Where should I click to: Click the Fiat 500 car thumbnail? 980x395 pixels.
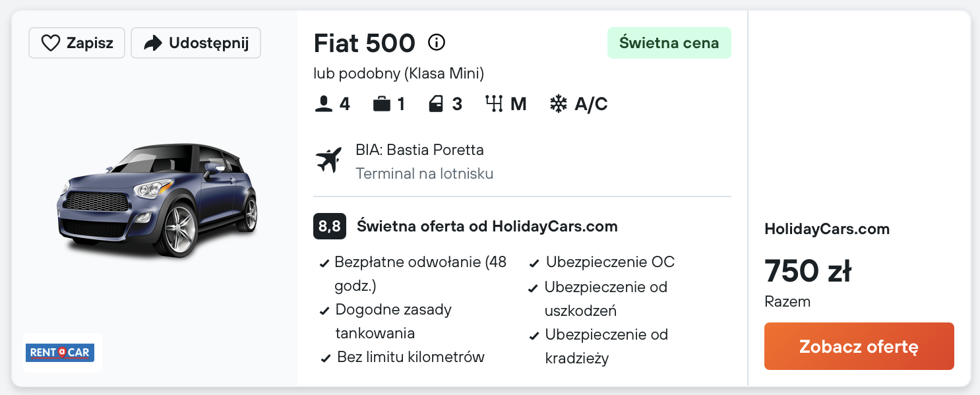click(158, 200)
